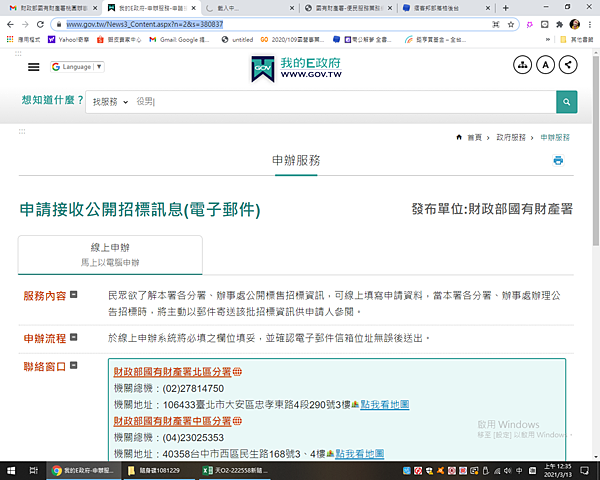Collapse the 申辦流程 section toggle

point(73,337)
